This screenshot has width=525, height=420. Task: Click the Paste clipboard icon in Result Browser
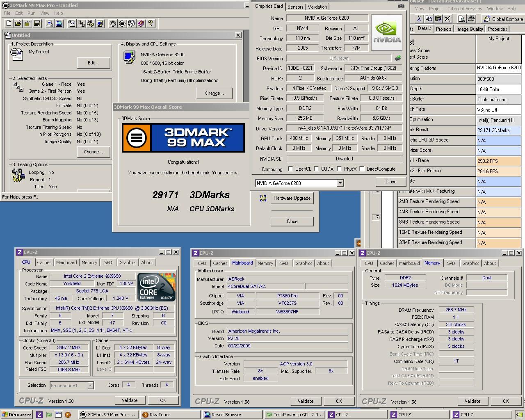coord(438,18)
